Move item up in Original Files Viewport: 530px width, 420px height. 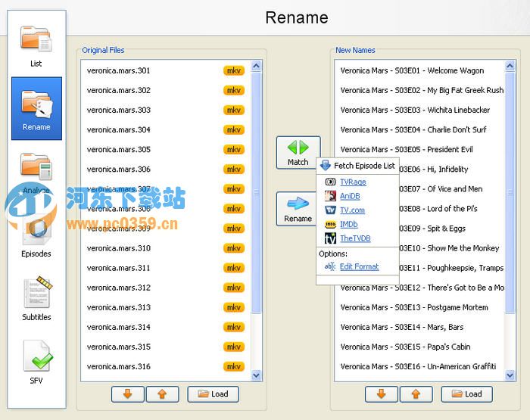click(162, 394)
